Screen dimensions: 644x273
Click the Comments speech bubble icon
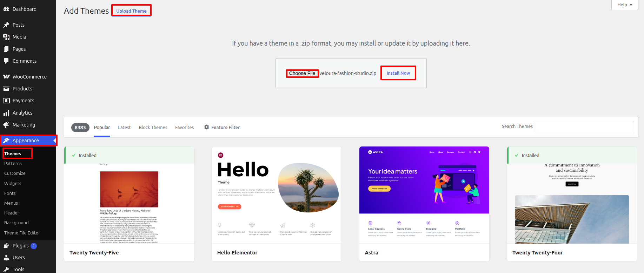coord(6,61)
